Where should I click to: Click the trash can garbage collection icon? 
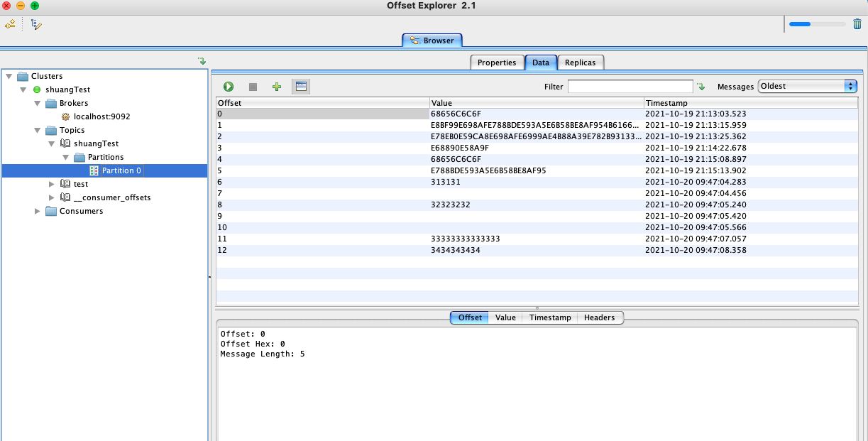coord(857,24)
